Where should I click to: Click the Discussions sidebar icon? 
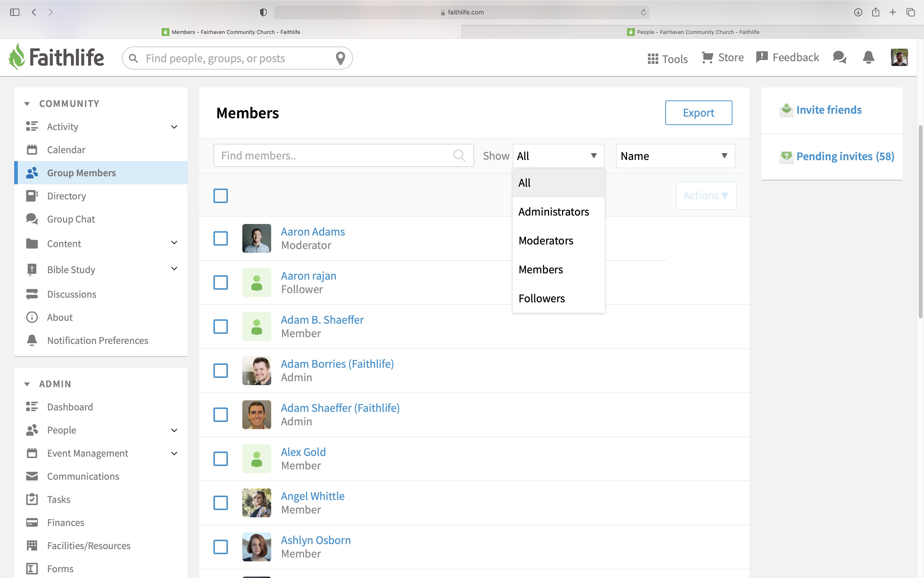click(x=32, y=294)
